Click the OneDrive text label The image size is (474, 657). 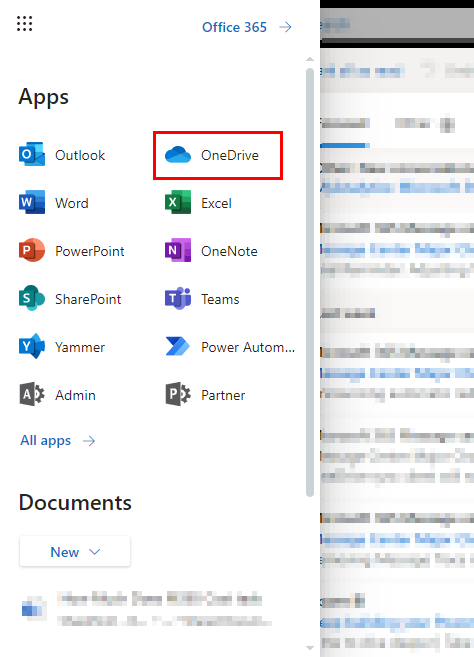pyautogui.click(x=230, y=155)
